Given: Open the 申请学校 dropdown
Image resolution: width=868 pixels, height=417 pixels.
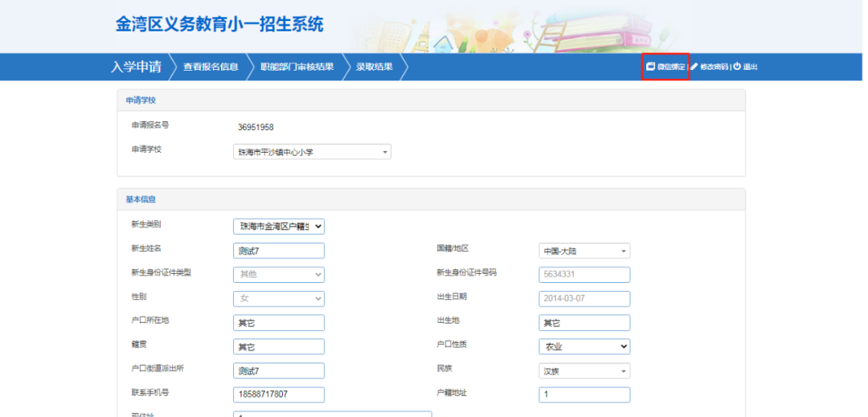Looking at the screenshot, I should pos(312,151).
